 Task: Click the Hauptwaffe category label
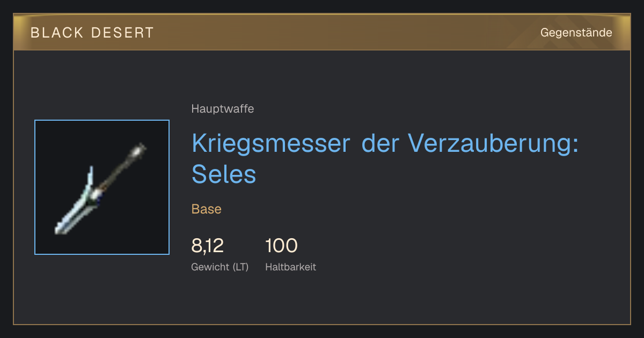click(222, 109)
